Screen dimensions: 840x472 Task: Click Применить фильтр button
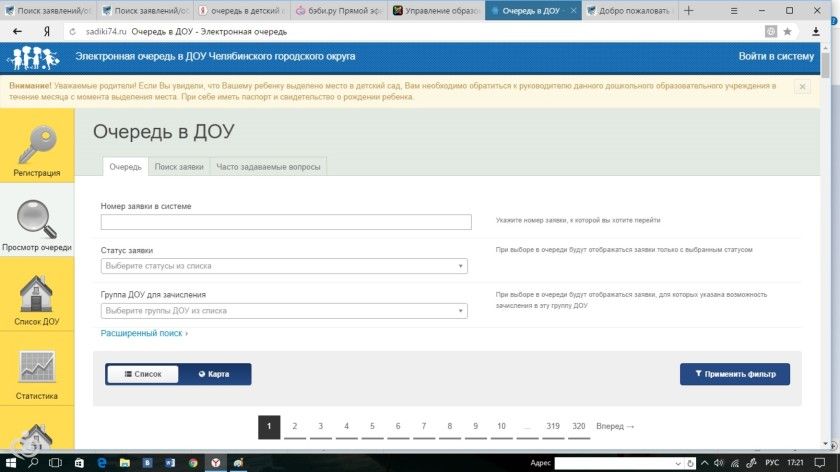pos(735,374)
